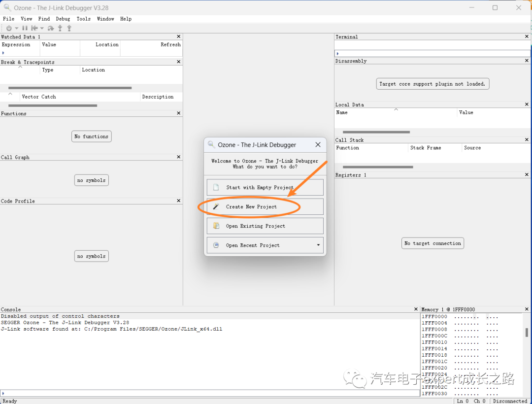This screenshot has width=532, height=404.
Task: Click the folder icon beside Open Existing Project
Action: [x=216, y=226]
